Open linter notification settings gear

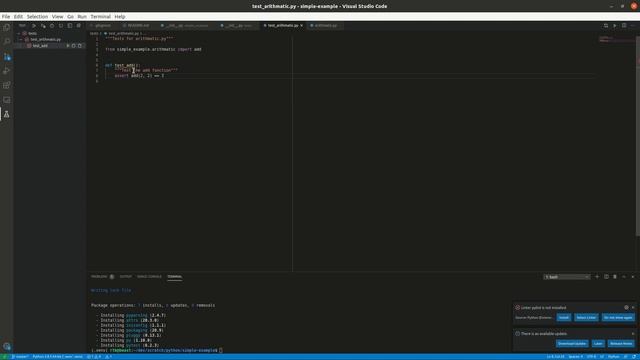[x=626, y=307]
